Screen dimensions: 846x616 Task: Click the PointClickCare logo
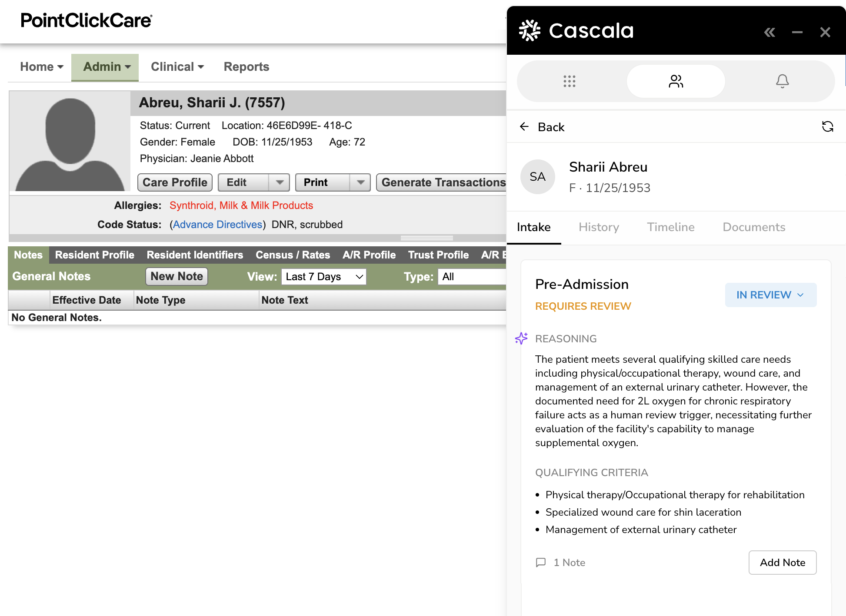pyautogui.click(x=87, y=20)
